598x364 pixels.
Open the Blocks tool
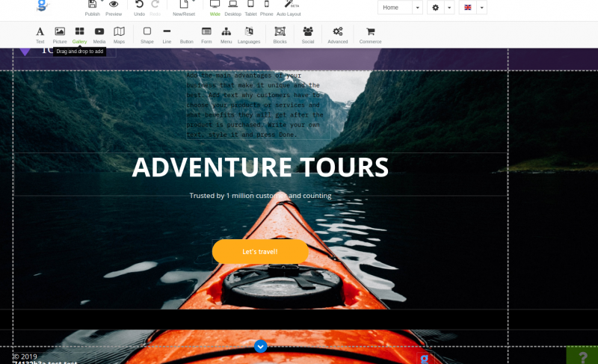tap(280, 35)
